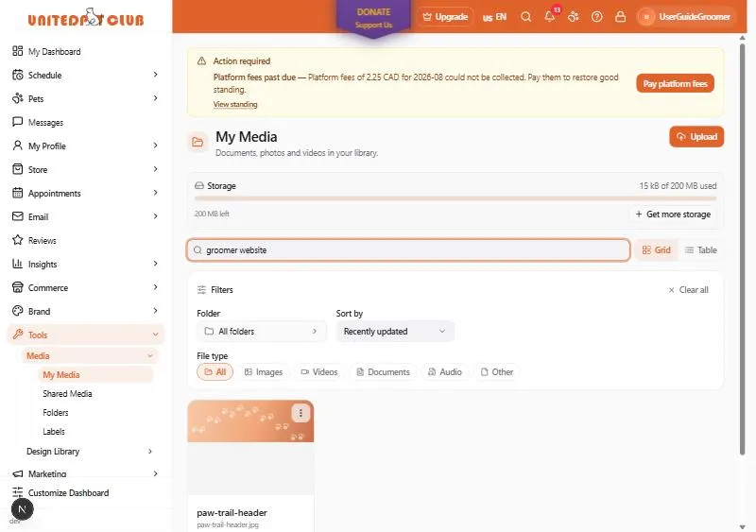Click the warning triangle in Action required banner
The width and height of the screenshot is (756, 532).
click(201, 60)
